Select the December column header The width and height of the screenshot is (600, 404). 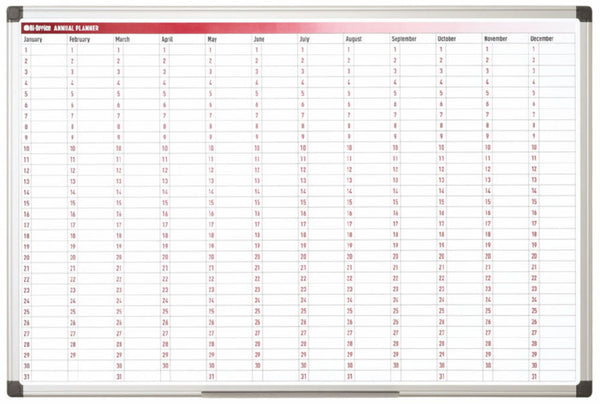tap(543, 39)
